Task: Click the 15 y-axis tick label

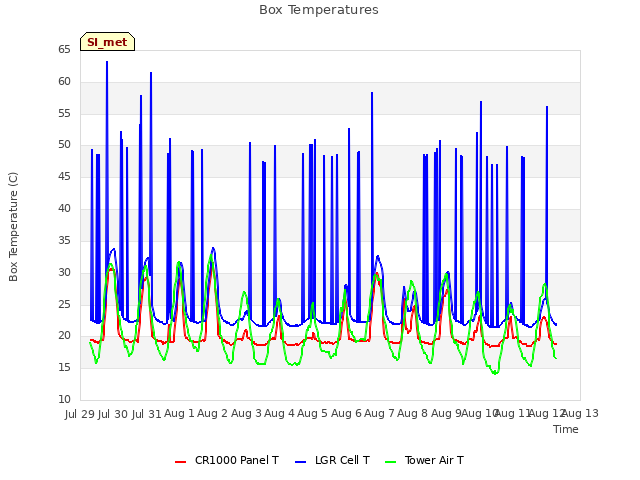Action: [x=64, y=367]
